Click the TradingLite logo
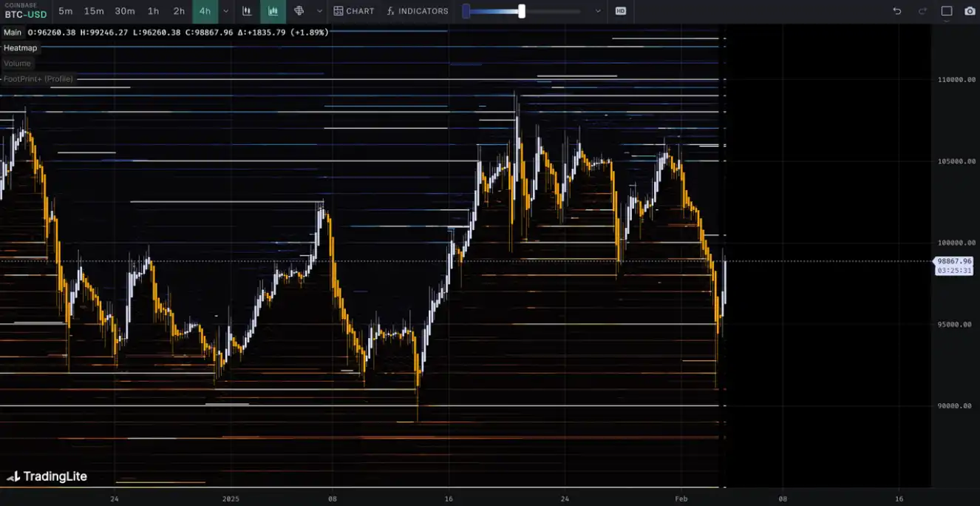This screenshot has height=506, width=980. [47, 476]
